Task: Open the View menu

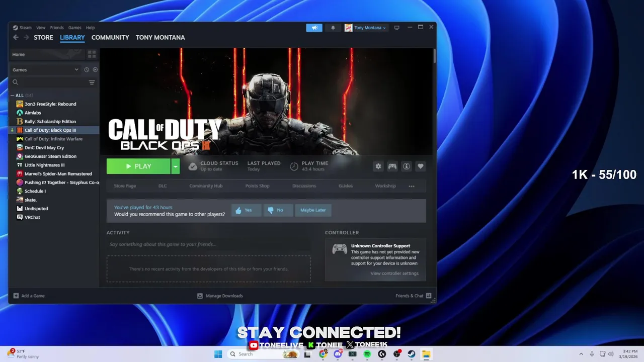Action: pos(41,28)
